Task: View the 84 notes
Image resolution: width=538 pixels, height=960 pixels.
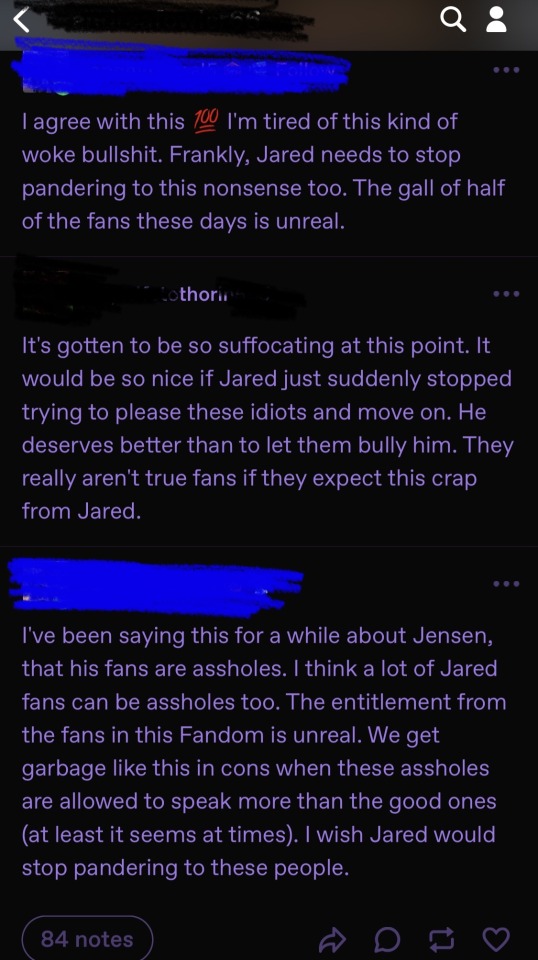Action: pos(87,939)
